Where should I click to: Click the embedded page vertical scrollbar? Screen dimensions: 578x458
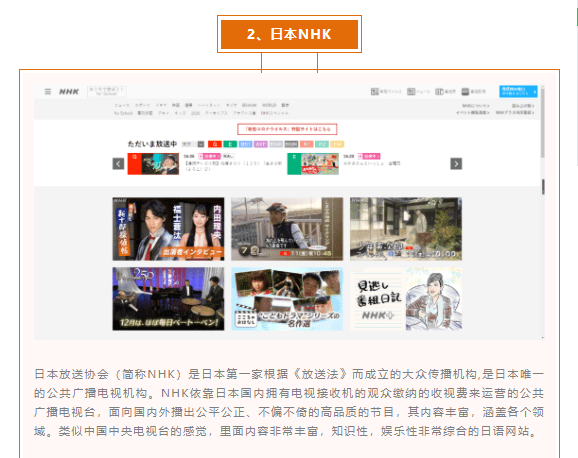coord(543,212)
